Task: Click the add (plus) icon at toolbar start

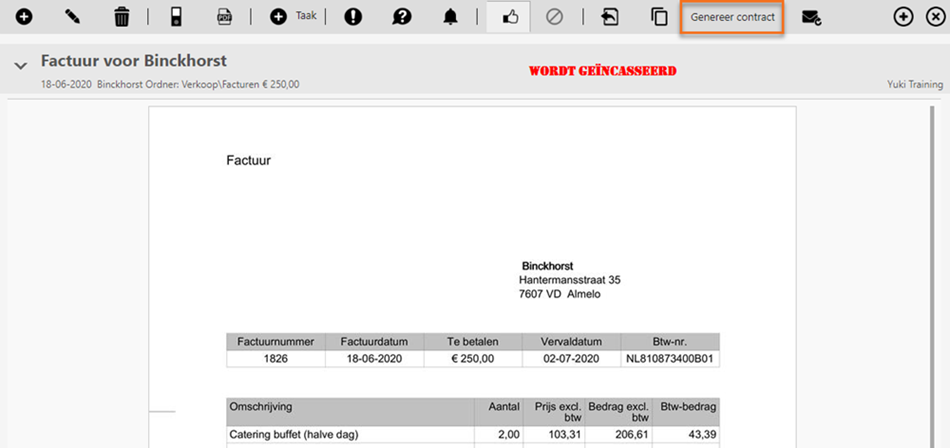Action: click(x=24, y=18)
